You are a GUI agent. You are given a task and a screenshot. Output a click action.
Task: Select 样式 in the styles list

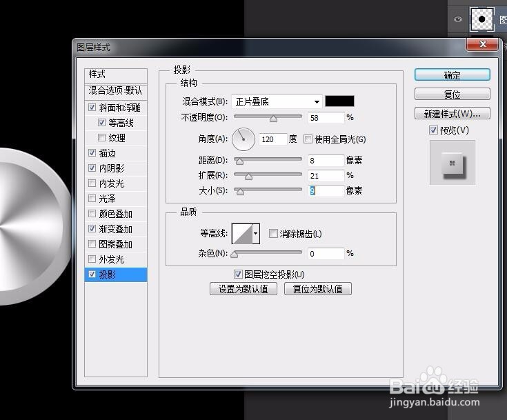[116, 75]
